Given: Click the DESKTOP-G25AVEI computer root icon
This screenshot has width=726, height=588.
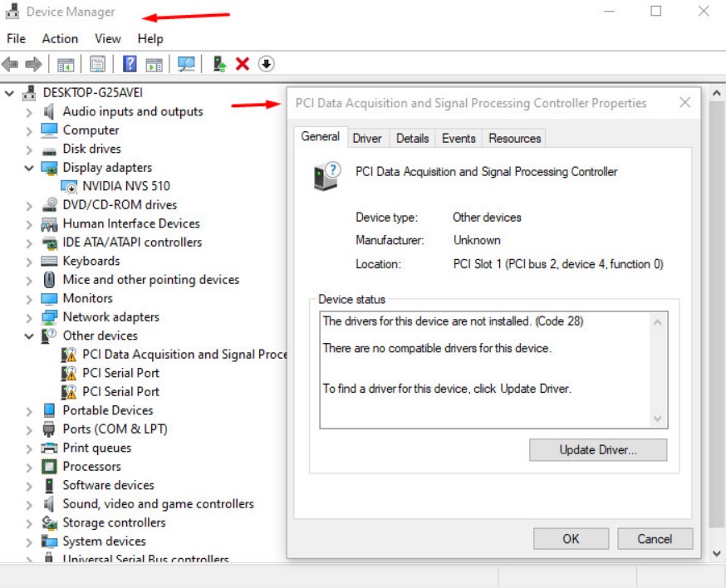Looking at the screenshot, I should (x=29, y=92).
